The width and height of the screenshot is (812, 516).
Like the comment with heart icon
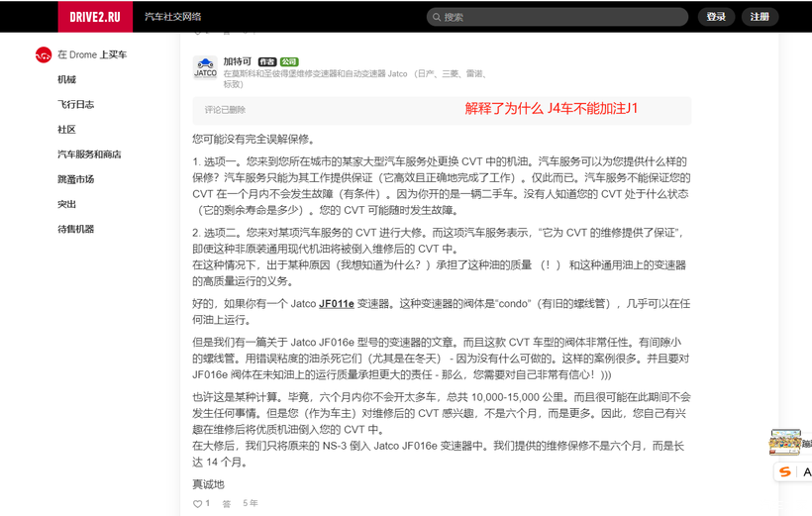pyautogui.click(x=197, y=503)
